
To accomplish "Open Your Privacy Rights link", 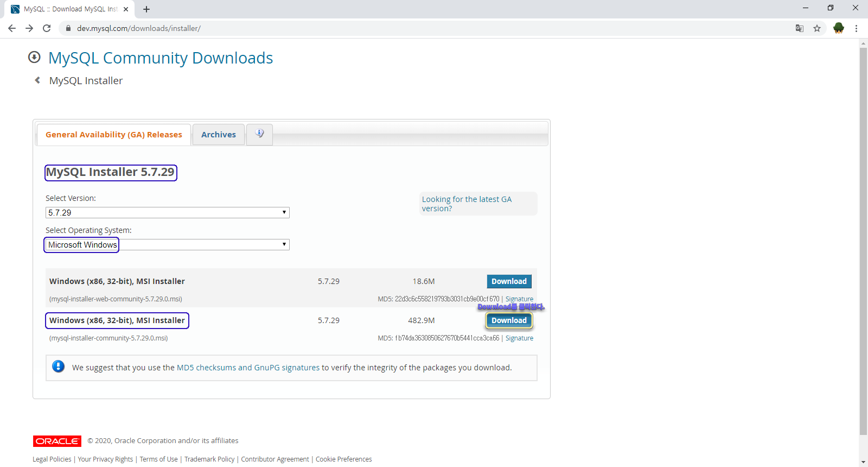I will [105, 459].
